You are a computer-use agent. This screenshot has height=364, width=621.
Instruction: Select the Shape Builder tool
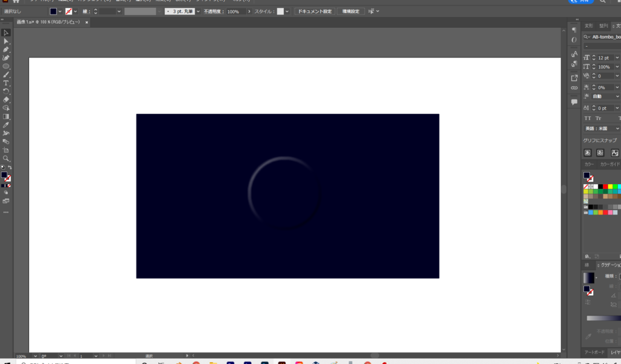(x=6, y=108)
